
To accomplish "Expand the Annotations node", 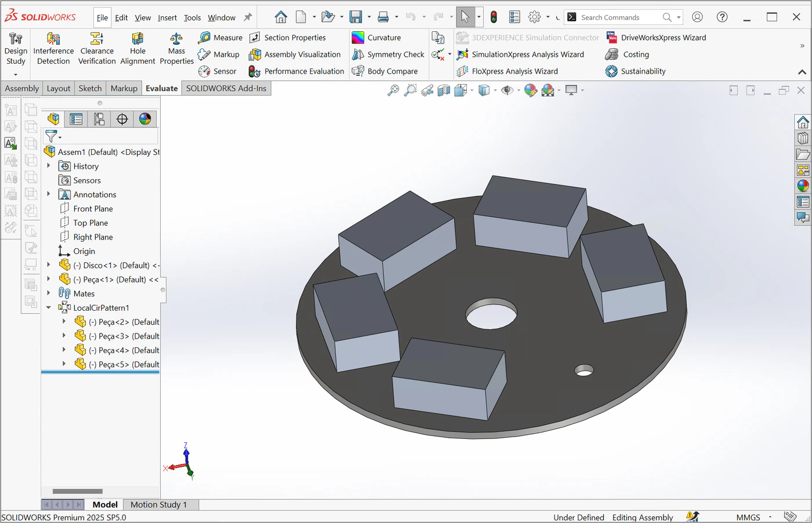I will pyautogui.click(x=49, y=194).
